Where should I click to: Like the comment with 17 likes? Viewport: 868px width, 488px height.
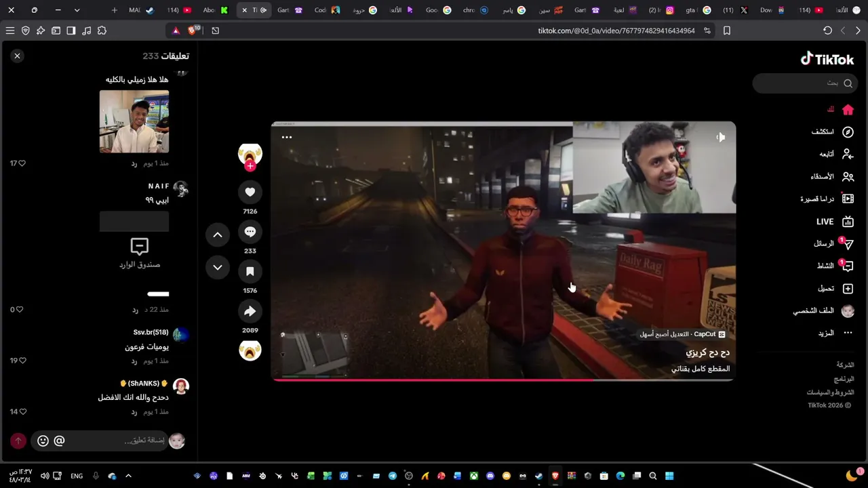[x=22, y=163]
